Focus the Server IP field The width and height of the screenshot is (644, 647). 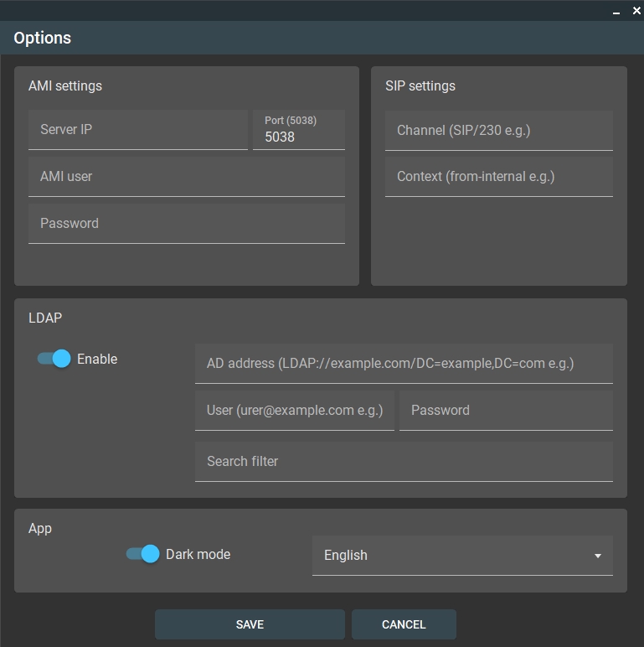[137, 130]
